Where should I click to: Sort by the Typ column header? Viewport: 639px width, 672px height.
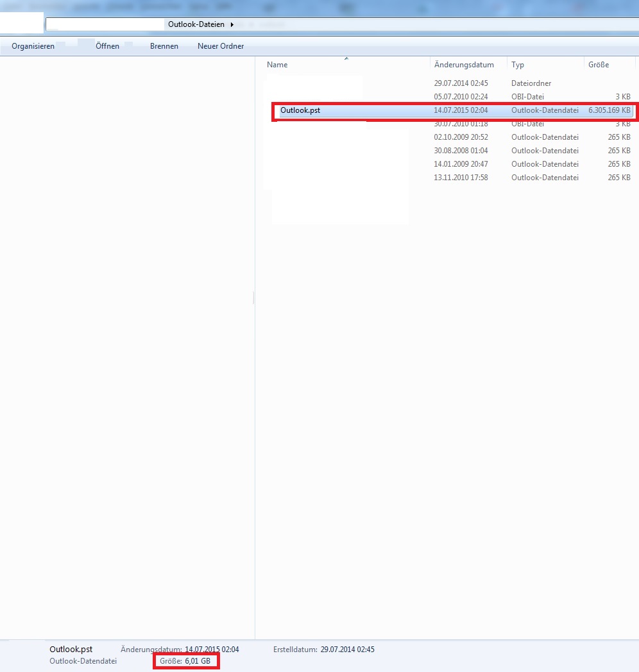click(517, 65)
